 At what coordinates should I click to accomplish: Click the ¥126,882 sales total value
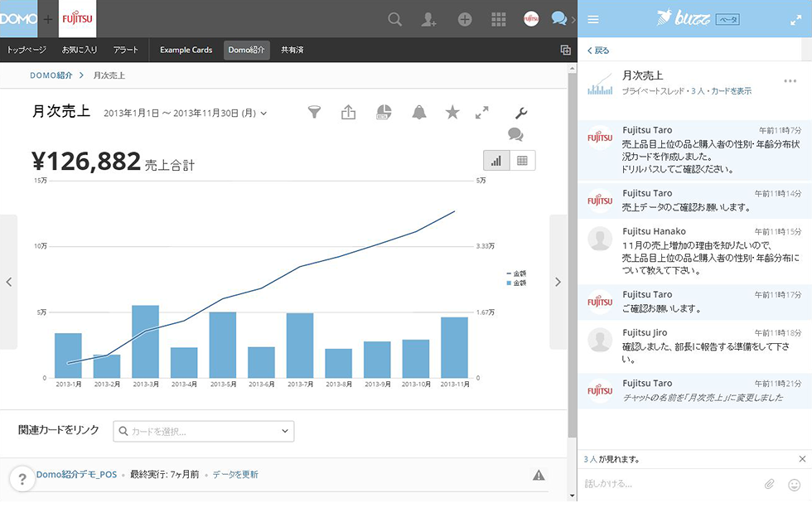(86, 162)
